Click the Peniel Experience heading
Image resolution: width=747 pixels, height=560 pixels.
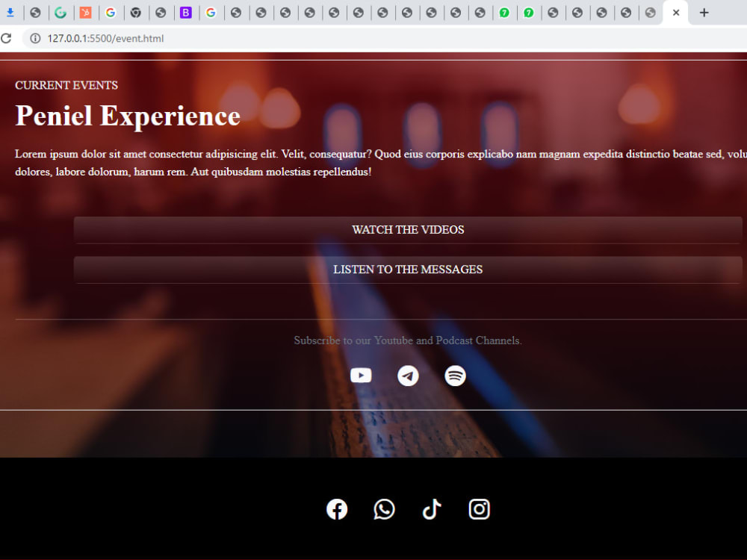click(128, 116)
